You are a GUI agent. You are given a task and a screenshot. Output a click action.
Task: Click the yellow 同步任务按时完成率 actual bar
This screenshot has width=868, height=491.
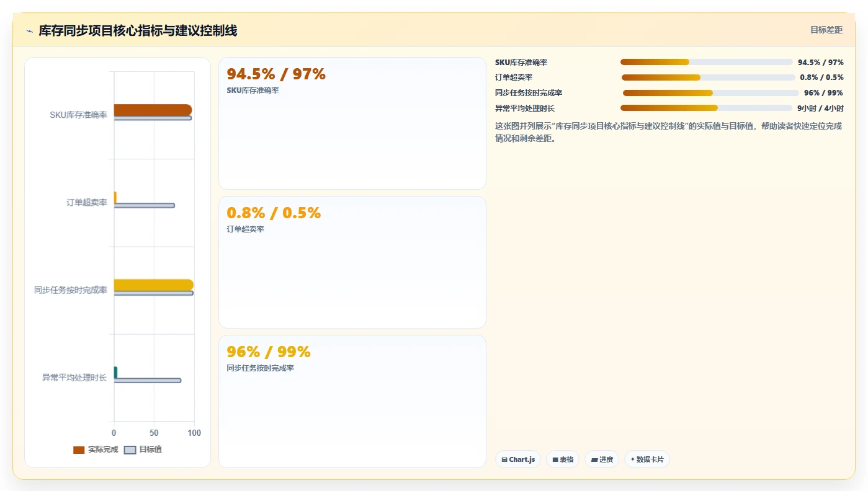coord(153,285)
